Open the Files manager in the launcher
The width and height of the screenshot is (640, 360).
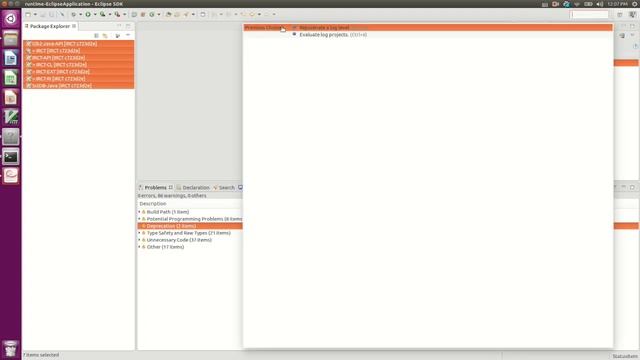coord(11,39)
